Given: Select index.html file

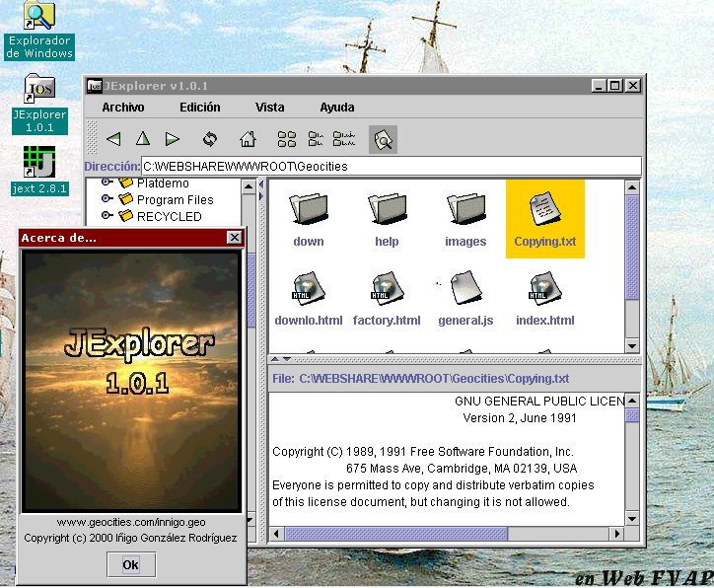Looking at the screenshot, I should 545,299.
